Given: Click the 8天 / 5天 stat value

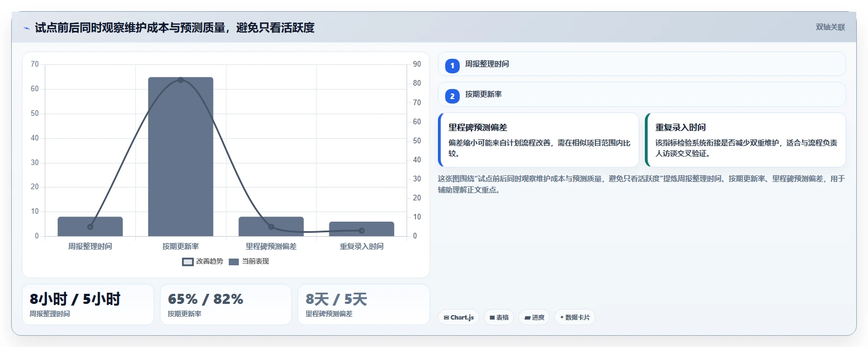Looking at the screenshot, I should click(336, 299).
